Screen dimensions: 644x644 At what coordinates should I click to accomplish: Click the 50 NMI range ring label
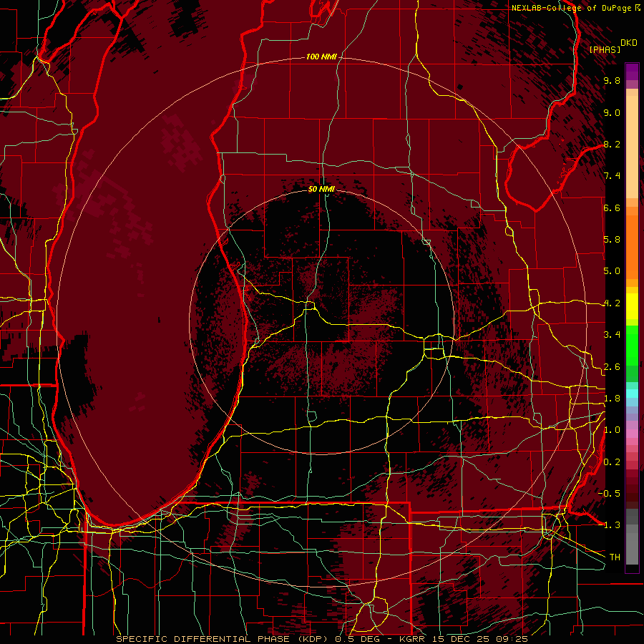[x=321, y=189]
